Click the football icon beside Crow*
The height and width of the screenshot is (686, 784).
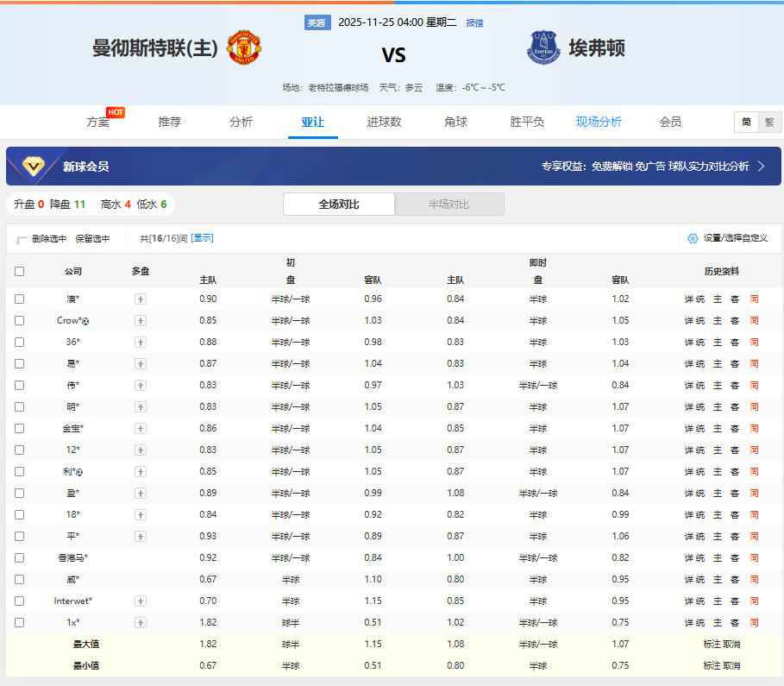85,321
